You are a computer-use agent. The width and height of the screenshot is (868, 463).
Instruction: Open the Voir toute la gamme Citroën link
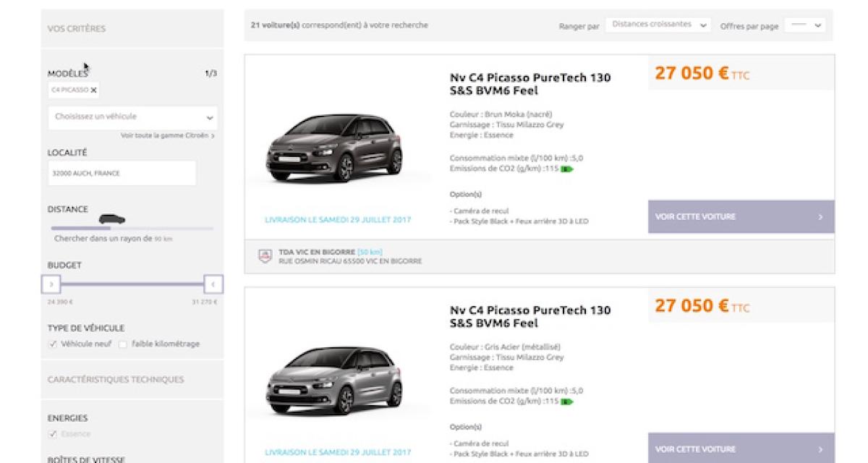pyautogui.click(x=167, y=136)
